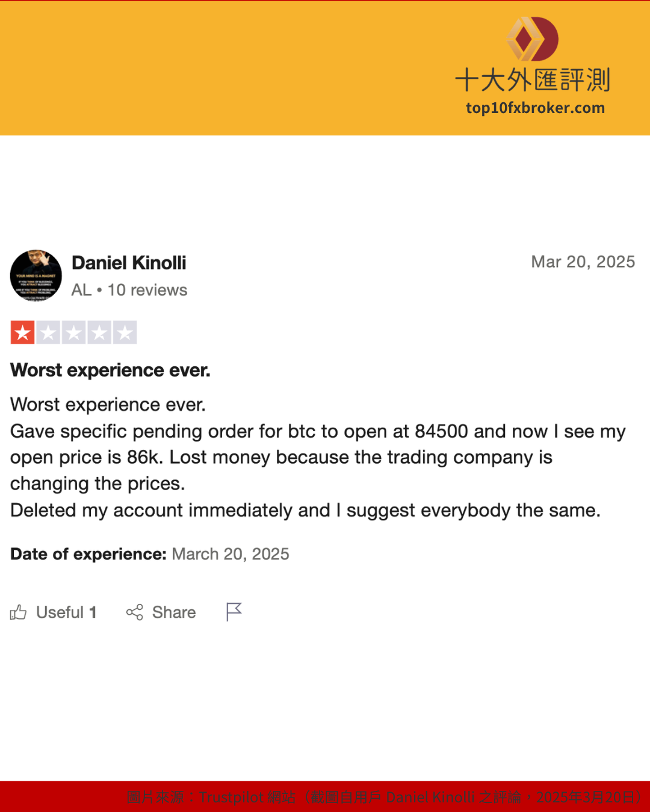Click the share network icon
The image size is (650, 812).
pos(134,612)
